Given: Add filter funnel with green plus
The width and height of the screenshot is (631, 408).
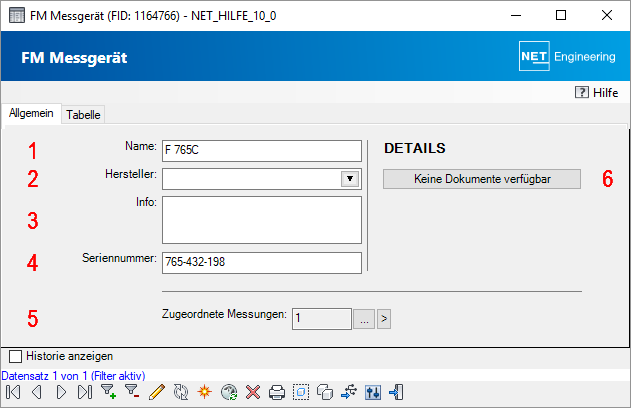Looking at the screenshot, I should click(x=108, y=392).
